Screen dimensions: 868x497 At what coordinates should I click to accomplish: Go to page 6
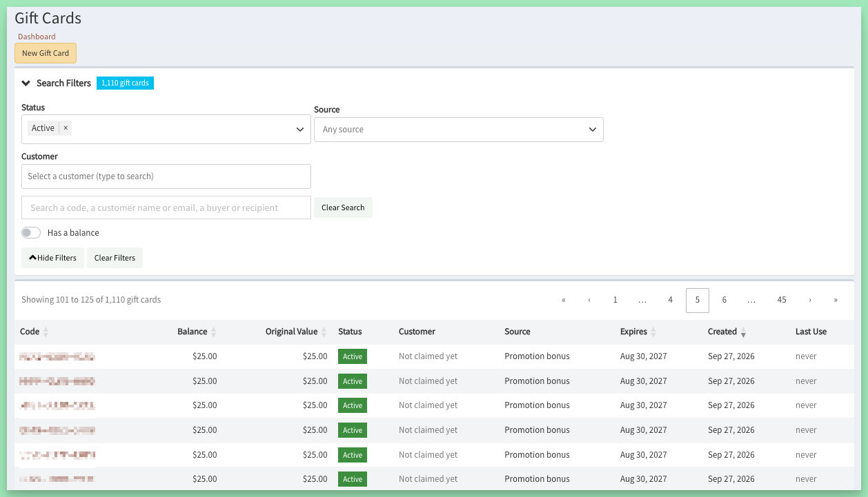pyautogui.click(x=724, y=301)
